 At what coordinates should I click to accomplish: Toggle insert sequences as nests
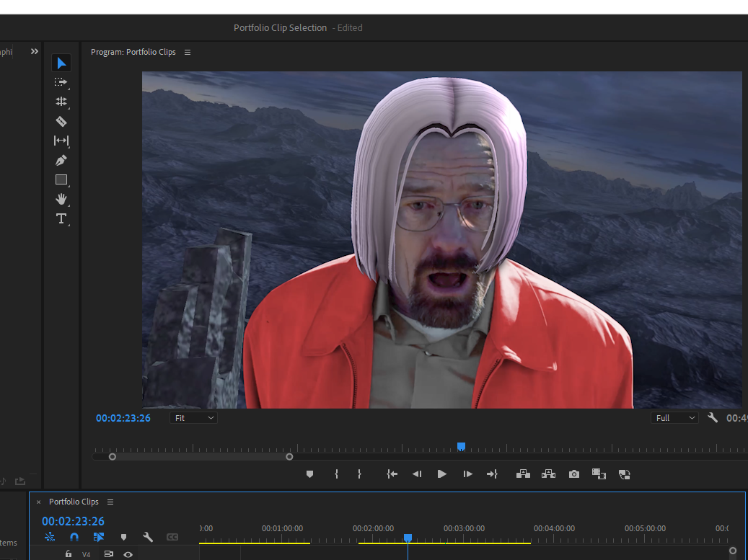pyautogui.click(x=50, y=537)
